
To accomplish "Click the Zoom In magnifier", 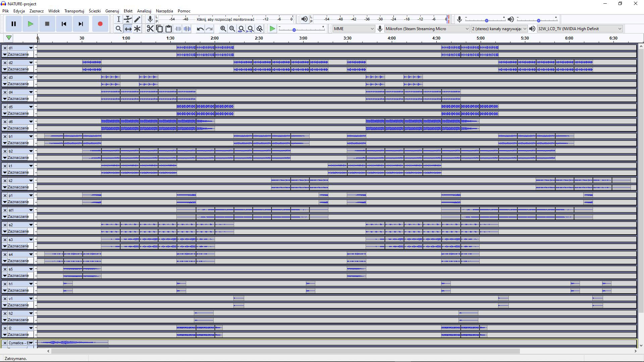I will tap(223, 29).
